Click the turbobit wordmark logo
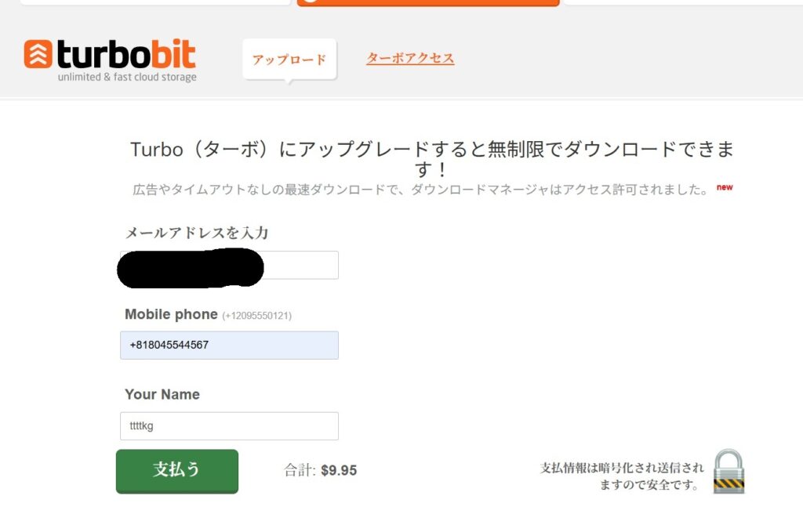803x532 pixels. 126,54
